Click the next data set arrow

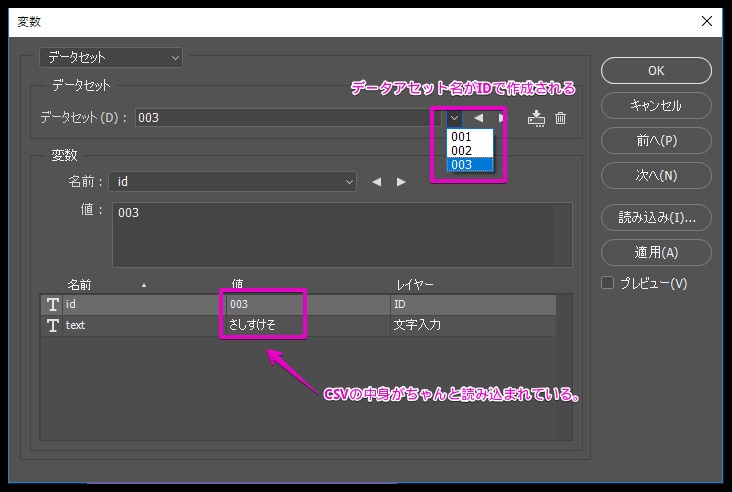click(x=502, y=118)
